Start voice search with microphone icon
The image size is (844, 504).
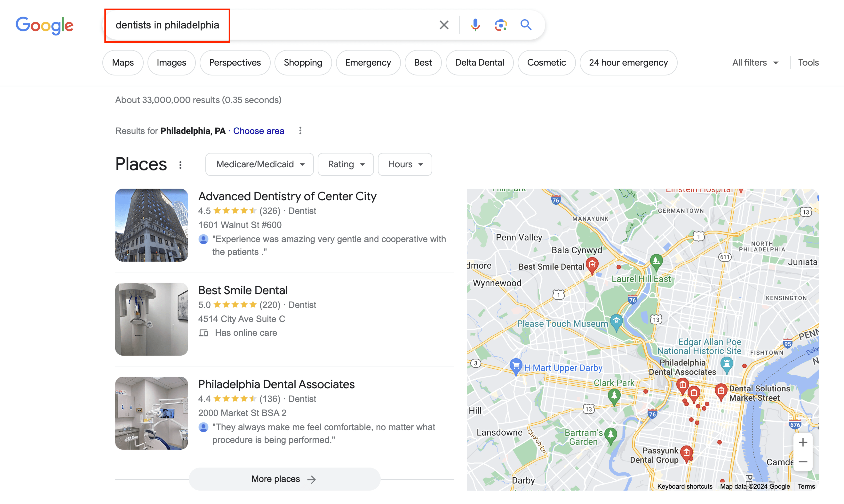475,25
